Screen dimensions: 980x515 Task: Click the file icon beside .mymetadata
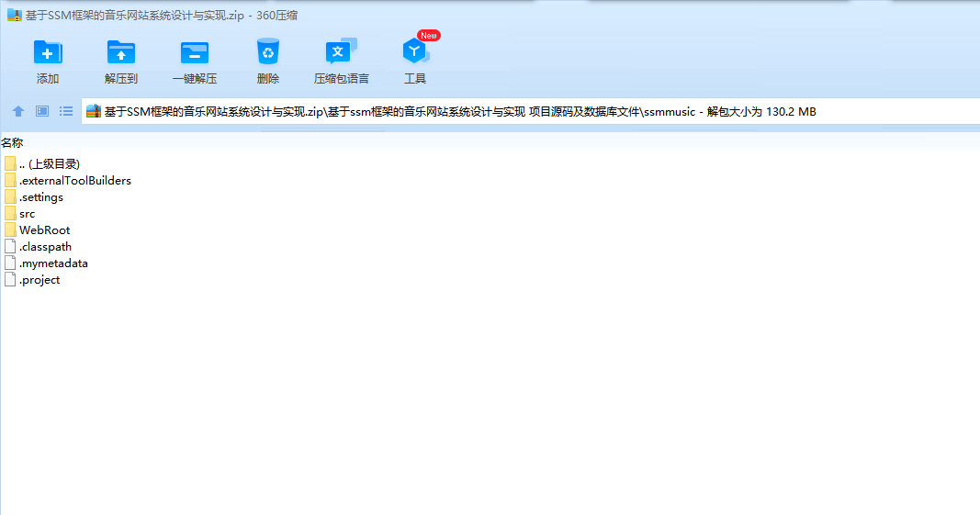click(x=10, y=263)
